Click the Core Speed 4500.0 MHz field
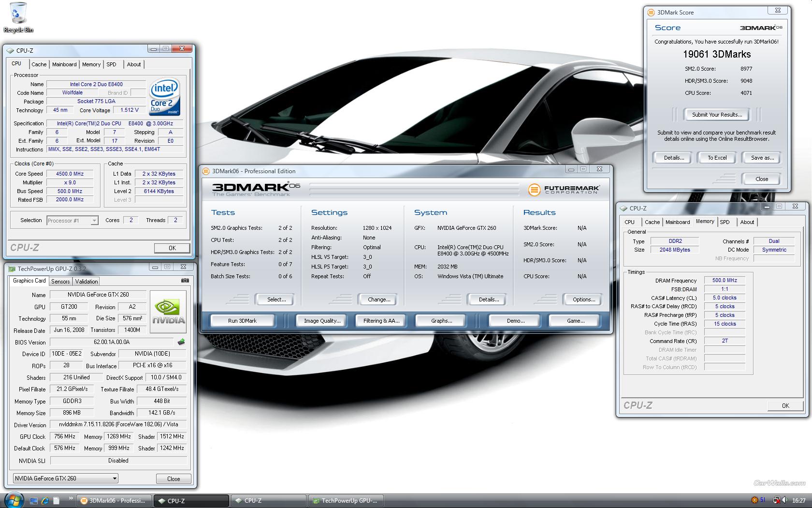812x508 pixels. [70, 174]
